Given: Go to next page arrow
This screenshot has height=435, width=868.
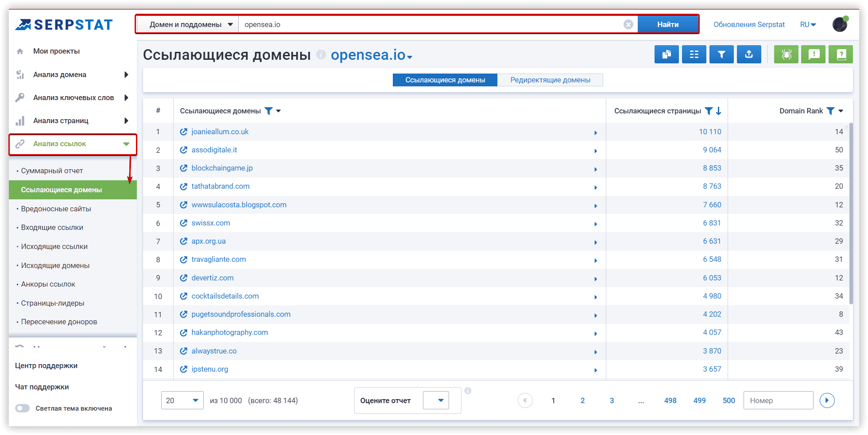Looking at the screenshot, I should tap(827, 400).
